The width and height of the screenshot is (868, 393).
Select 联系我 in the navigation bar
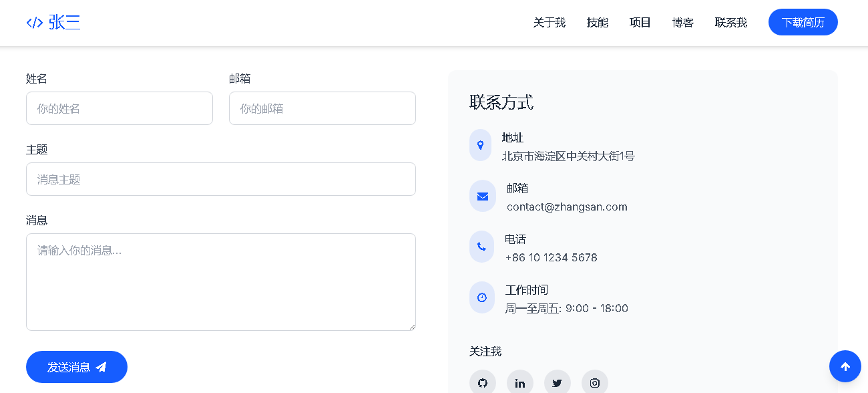click(x=730, y=23)
